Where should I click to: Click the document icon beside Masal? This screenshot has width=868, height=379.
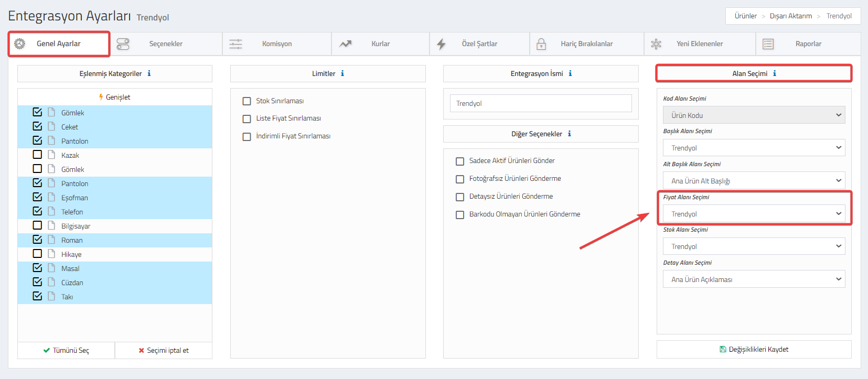(51, 268)
